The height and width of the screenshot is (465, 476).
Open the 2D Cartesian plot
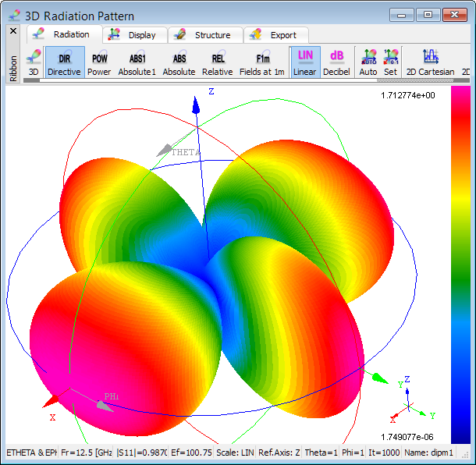(430, 62)
